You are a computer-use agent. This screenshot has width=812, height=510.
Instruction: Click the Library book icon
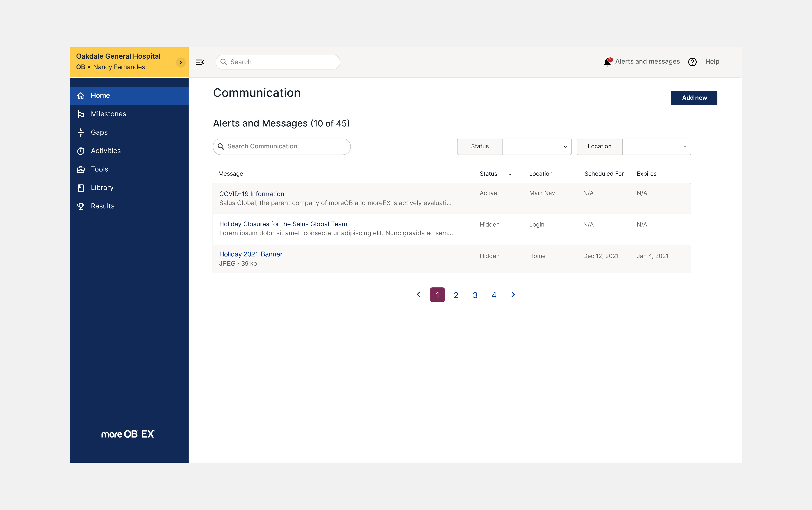pyautogui.click(x=81, y=188)
